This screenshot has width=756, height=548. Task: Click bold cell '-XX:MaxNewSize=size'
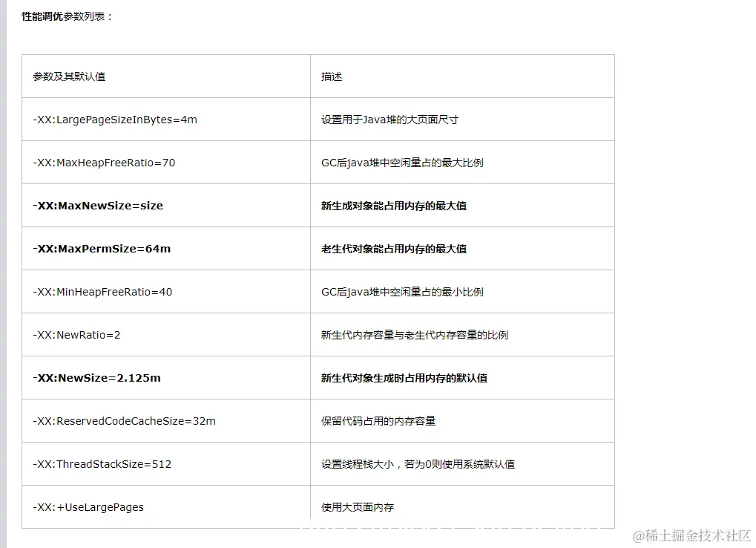[x=98, y=206]
